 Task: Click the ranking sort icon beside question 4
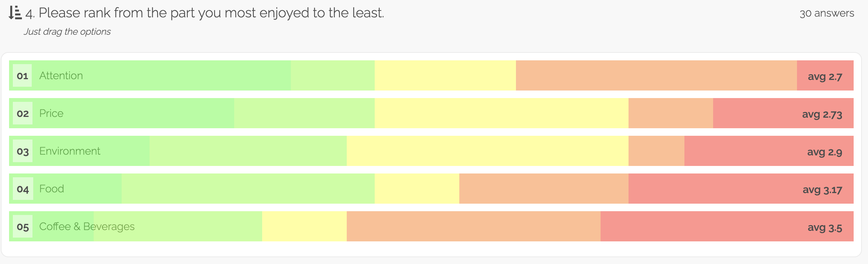[x=15, y=13]
